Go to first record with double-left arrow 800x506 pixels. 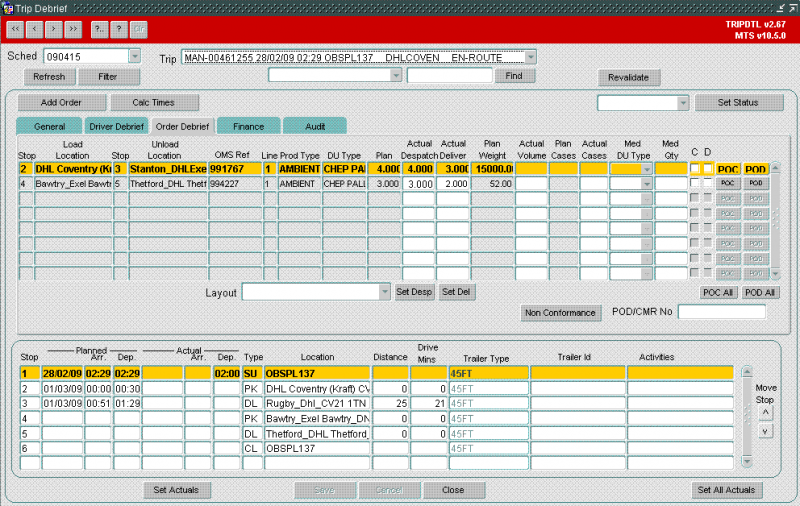coord(15,29)
